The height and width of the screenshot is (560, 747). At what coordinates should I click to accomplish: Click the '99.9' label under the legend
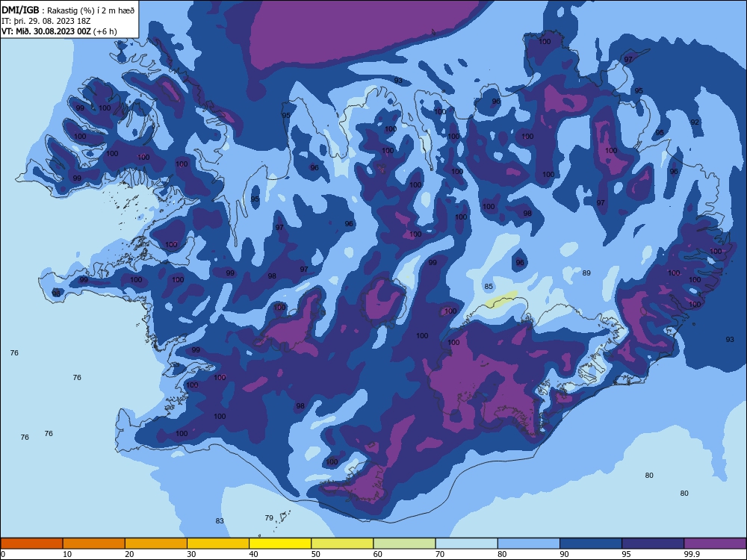[692, 554]
